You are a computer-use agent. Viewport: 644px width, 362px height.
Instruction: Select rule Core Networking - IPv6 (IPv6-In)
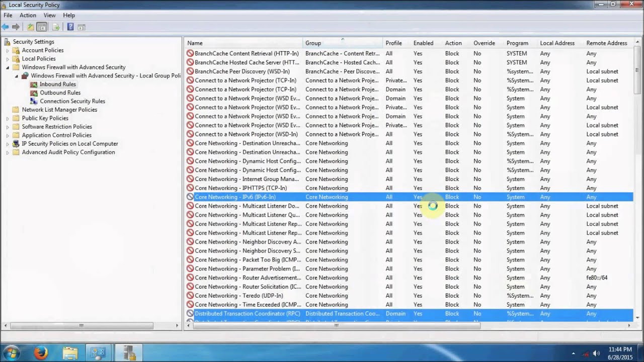[x=409, y=197]
